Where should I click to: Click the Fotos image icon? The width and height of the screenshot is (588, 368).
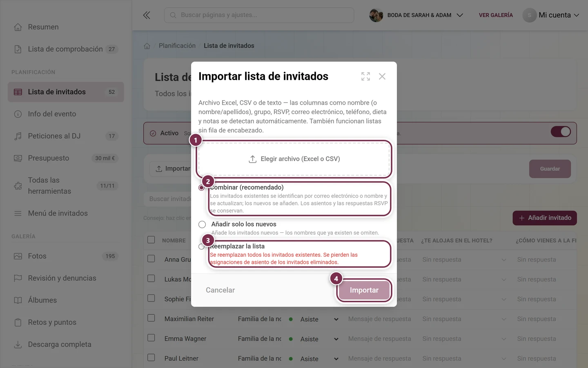point(18,256)
